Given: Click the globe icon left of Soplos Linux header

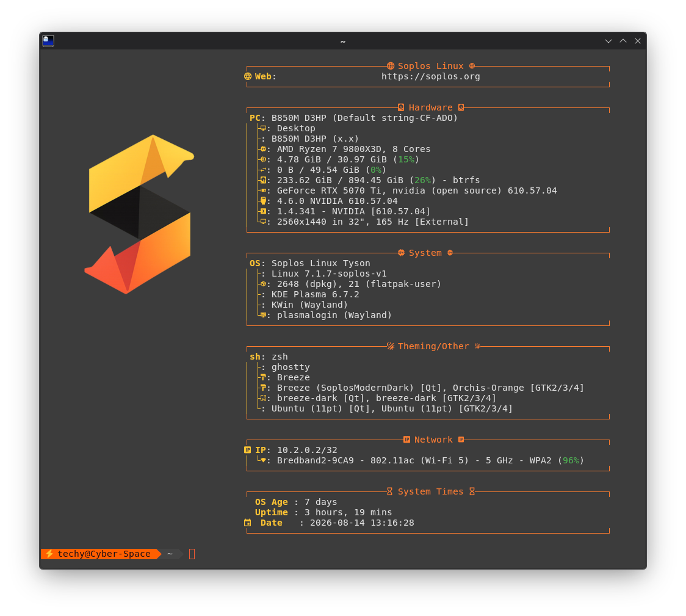Looking at the screenshot, I should click(391, 66).
